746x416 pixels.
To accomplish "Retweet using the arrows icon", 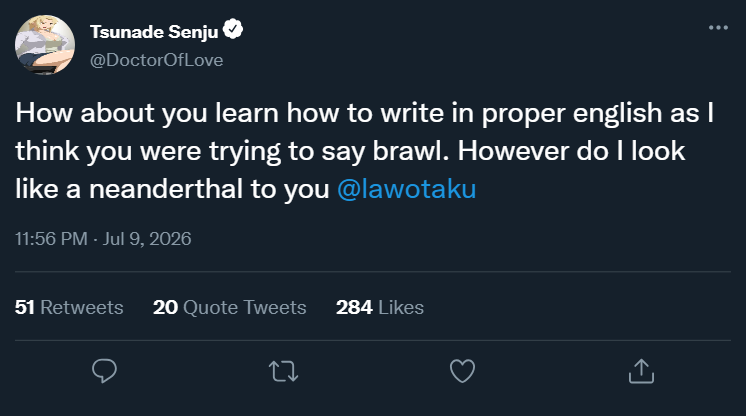I will 284,371.
